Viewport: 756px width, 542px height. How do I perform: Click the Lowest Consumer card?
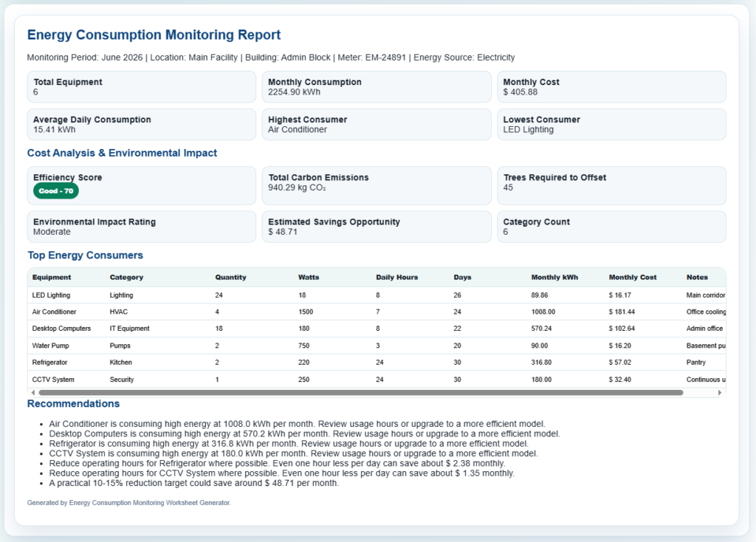coord(611,124)
